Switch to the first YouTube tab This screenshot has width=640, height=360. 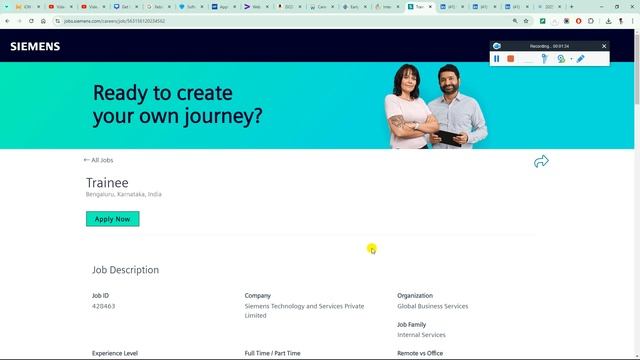click(x=60, y=7)
